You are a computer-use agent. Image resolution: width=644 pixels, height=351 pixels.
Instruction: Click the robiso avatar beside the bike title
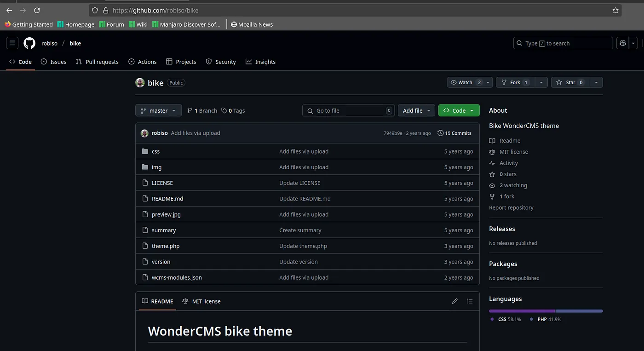point(140,83)
